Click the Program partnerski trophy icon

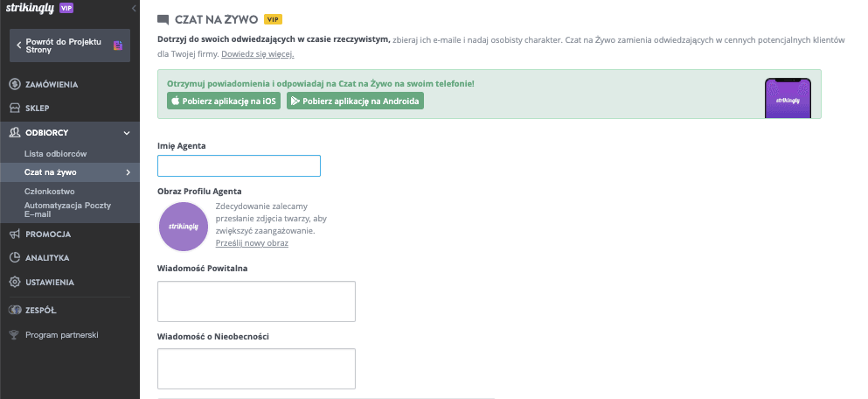point(15,335)
